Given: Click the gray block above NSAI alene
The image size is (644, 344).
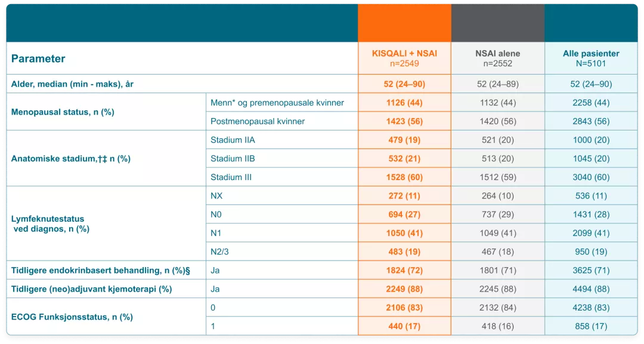Looking at the screenshot, I should pos(497,23).
